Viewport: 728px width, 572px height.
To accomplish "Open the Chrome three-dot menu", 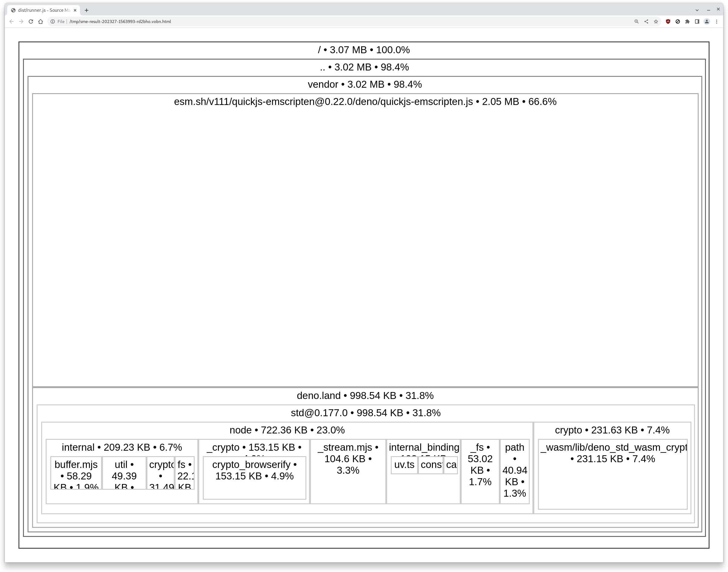I will (716, 21).
